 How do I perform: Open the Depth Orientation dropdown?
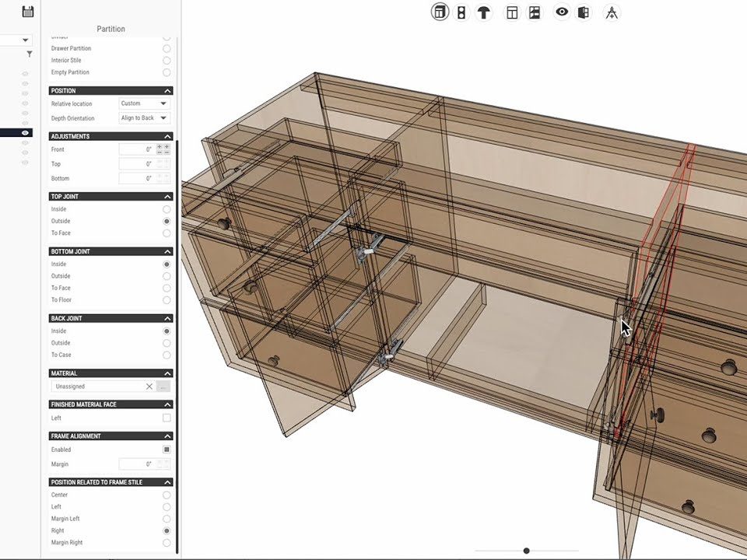point(145,118)
